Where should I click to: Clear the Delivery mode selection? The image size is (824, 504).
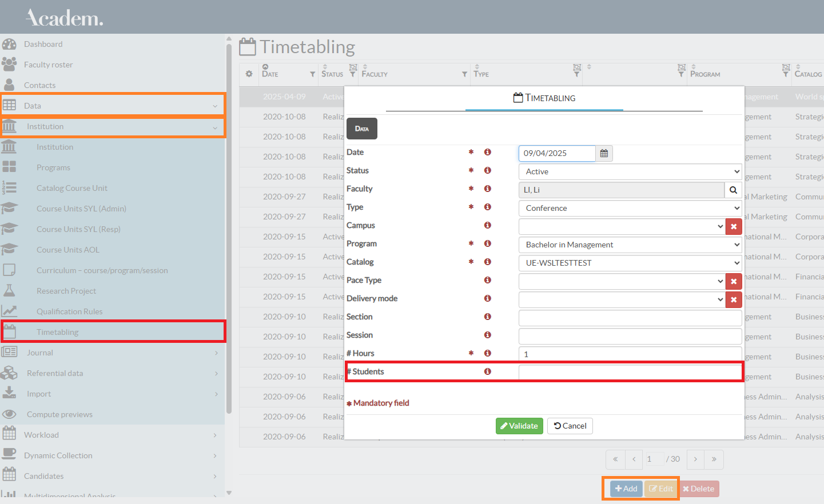pos(734,299)
